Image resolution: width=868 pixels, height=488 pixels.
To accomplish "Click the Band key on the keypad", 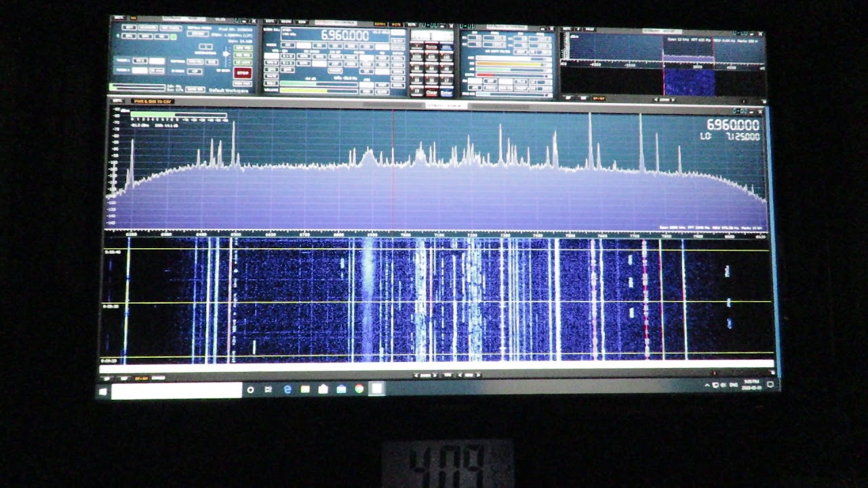I will tap(431, 47).
